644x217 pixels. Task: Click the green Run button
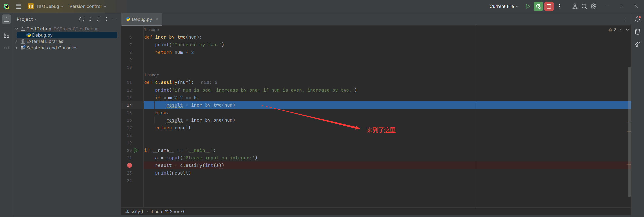point(528,6)
